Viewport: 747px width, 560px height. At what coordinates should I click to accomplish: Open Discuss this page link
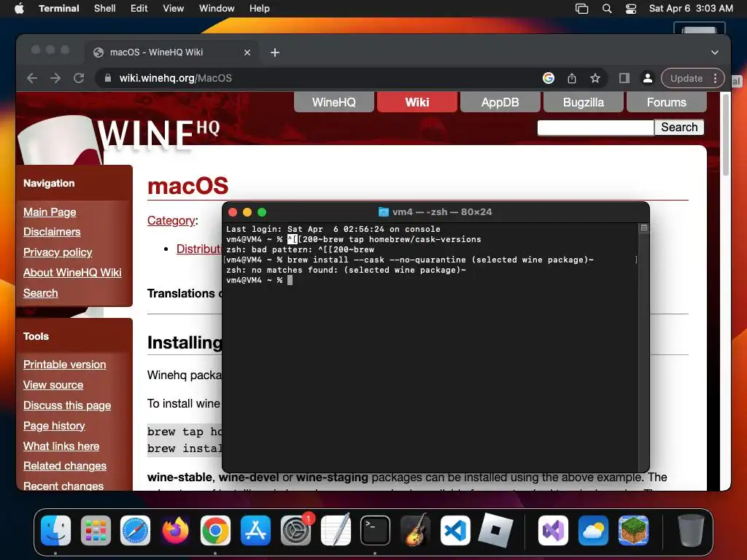pos(67,405)
